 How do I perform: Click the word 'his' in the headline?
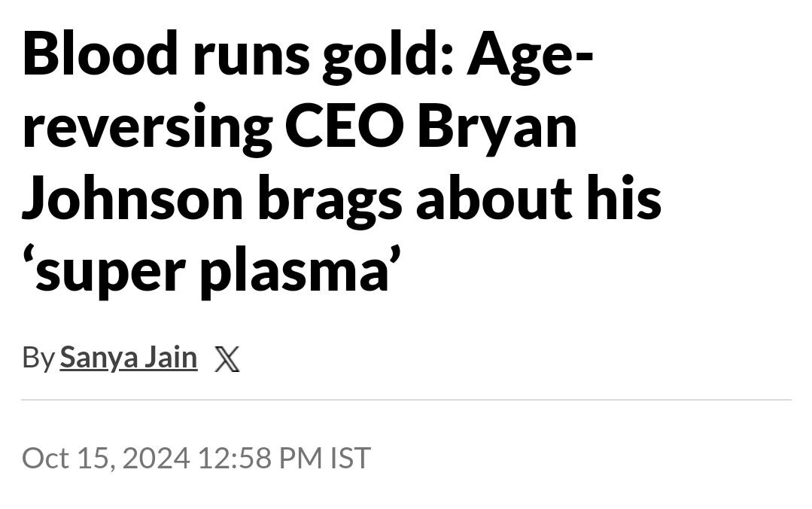click(x=625, y=199)
